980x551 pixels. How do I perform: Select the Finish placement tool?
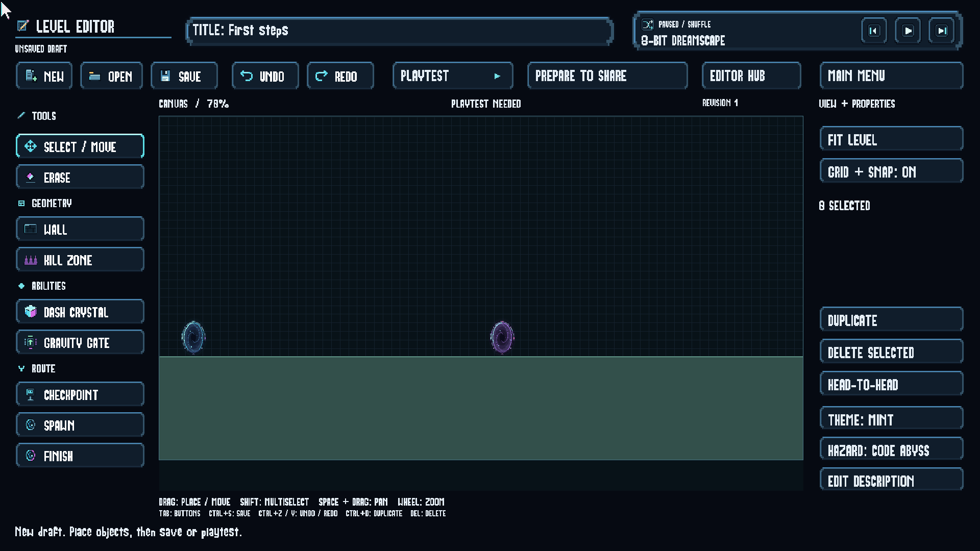point(80,456)
